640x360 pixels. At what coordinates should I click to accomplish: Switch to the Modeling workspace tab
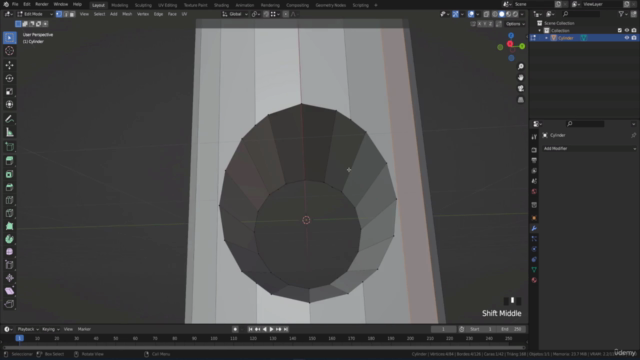coord(120,5)
